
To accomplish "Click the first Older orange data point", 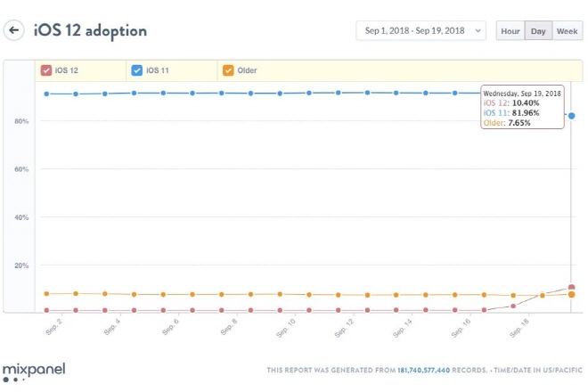I will tap(46, 294).
